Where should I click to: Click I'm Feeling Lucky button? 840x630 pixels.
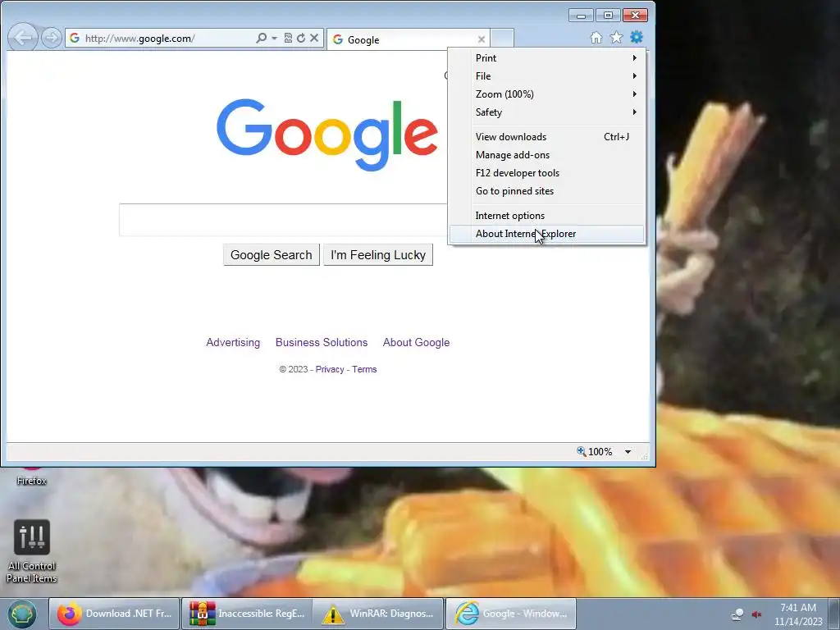[378, 255]
